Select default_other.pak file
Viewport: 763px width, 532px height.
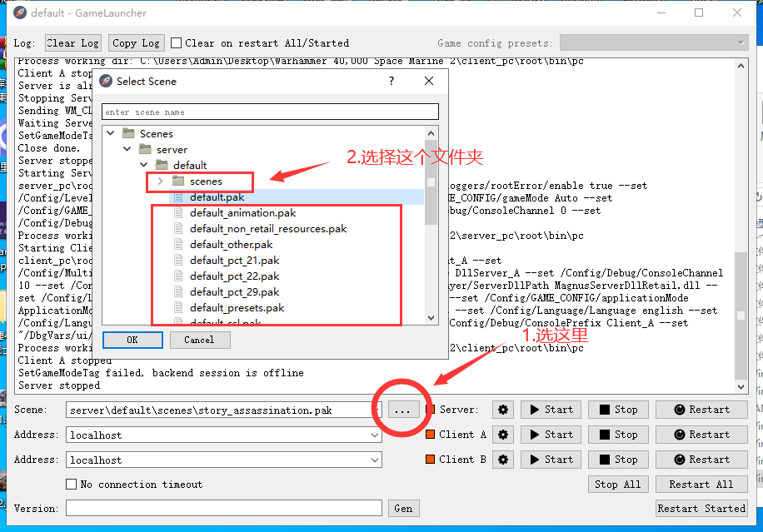(231, 245)
